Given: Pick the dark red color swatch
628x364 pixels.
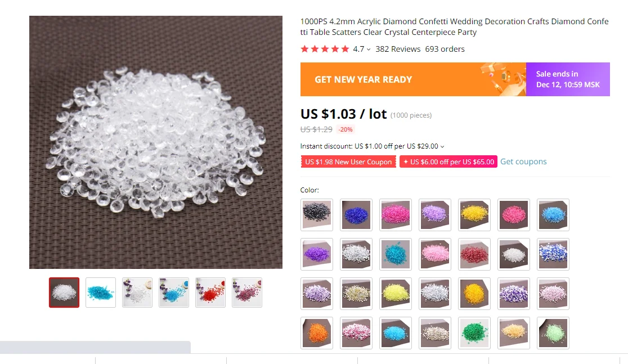Looking at the screenshot, I should pyautogui.click(x=474, y=254).
